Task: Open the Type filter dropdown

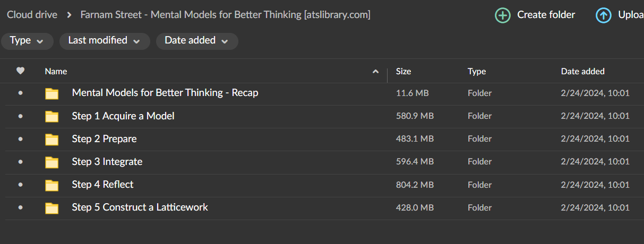Action: tap(27, 41)
